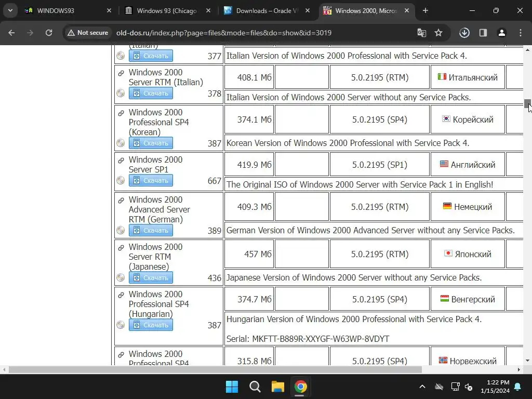
Task: Click the Not secure site info badge
Action: click(x=88, y=33)
